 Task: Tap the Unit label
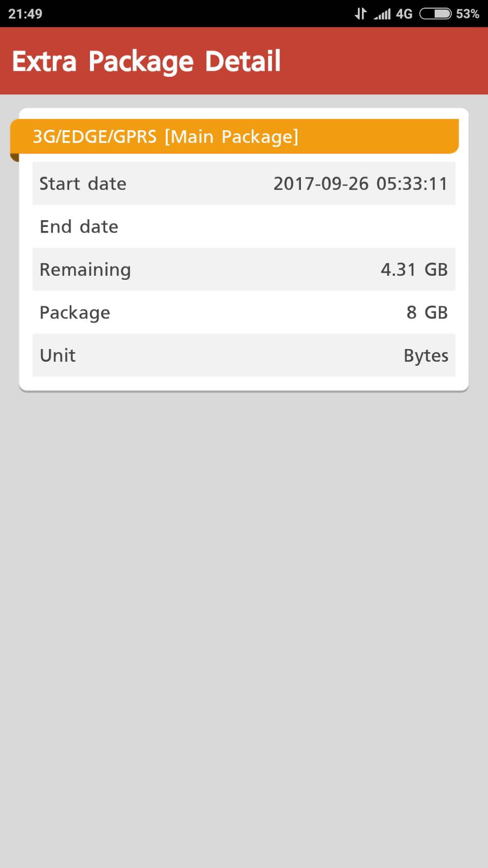(57, 355)
